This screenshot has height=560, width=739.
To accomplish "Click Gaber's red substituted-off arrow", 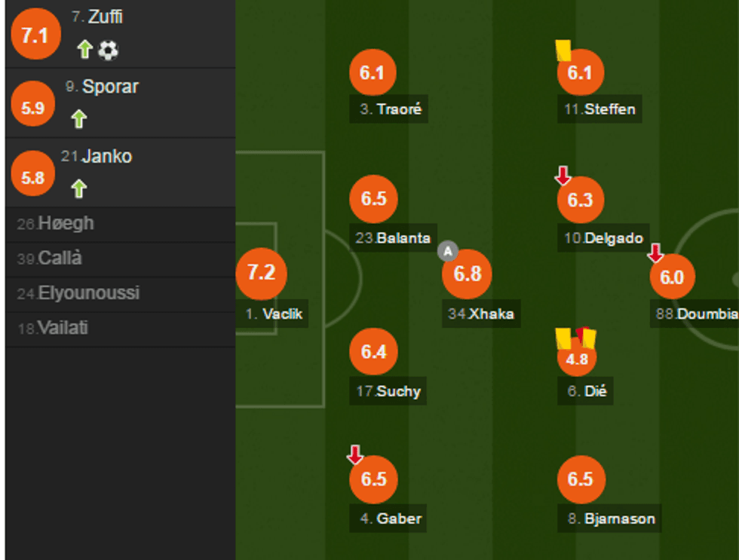I will pos(355,454).
